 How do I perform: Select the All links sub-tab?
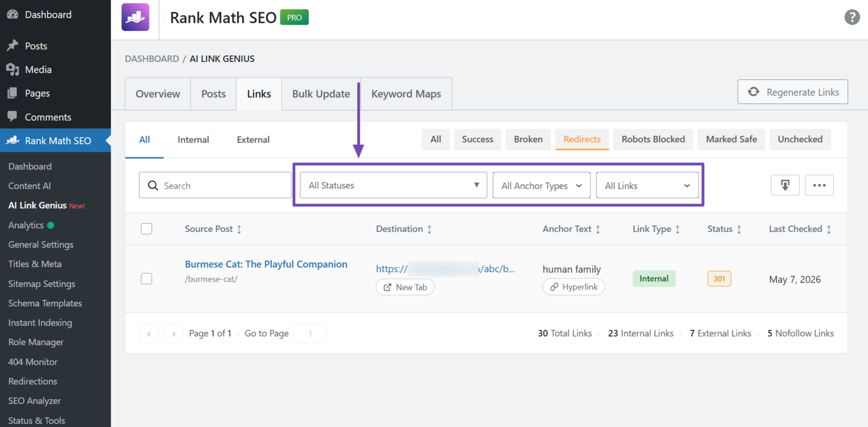pyautogui.click(x=144, y=139)
